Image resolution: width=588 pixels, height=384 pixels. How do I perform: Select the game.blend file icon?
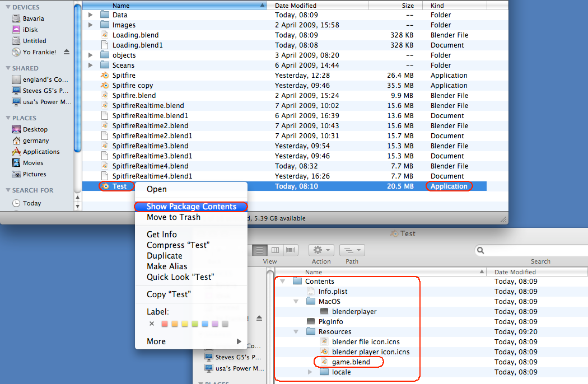pyautogui.click(x=324, y=362)
